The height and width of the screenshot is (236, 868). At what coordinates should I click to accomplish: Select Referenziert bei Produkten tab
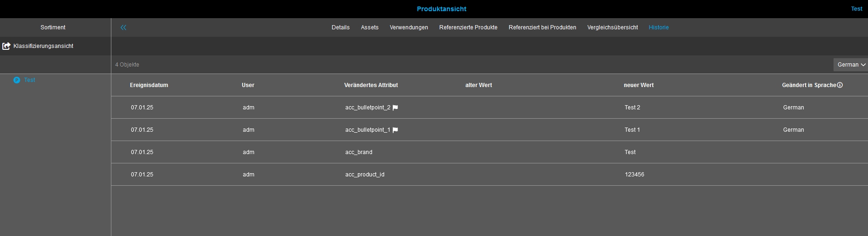click(x=542, y=27)
